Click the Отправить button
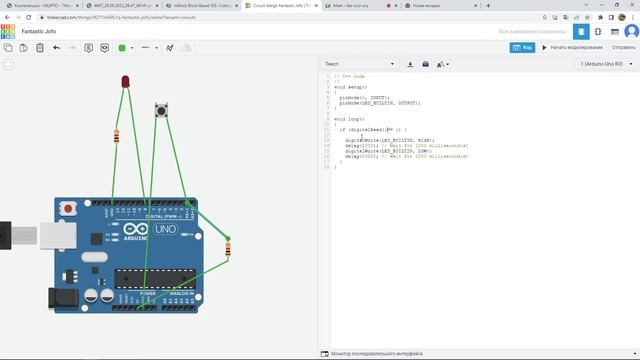Viewport: 640px width, 360px height. (x=623, y=48)
